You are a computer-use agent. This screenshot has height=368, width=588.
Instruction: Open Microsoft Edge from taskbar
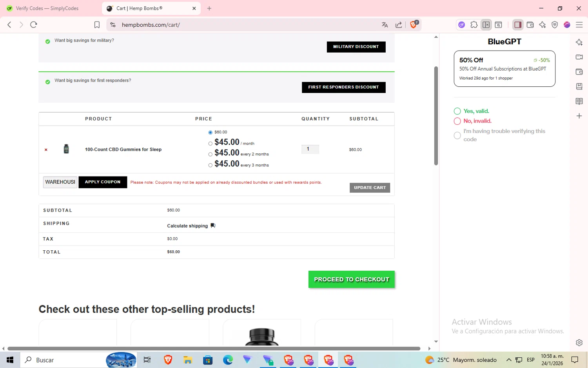click(228, 360)
